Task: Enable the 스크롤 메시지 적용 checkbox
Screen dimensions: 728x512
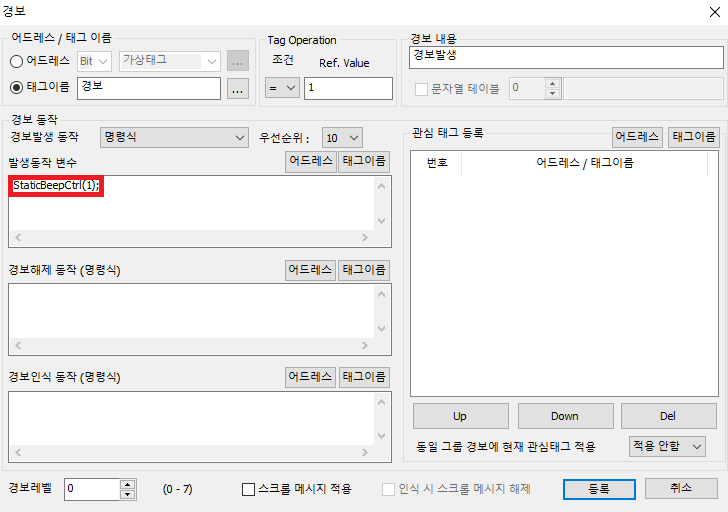Action: 248,489
